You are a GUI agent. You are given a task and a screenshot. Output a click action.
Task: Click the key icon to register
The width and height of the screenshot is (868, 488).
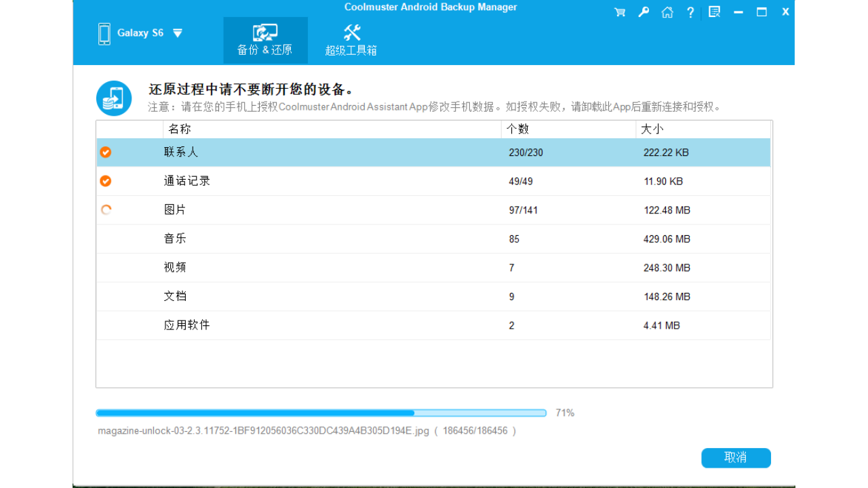[643, 12]
